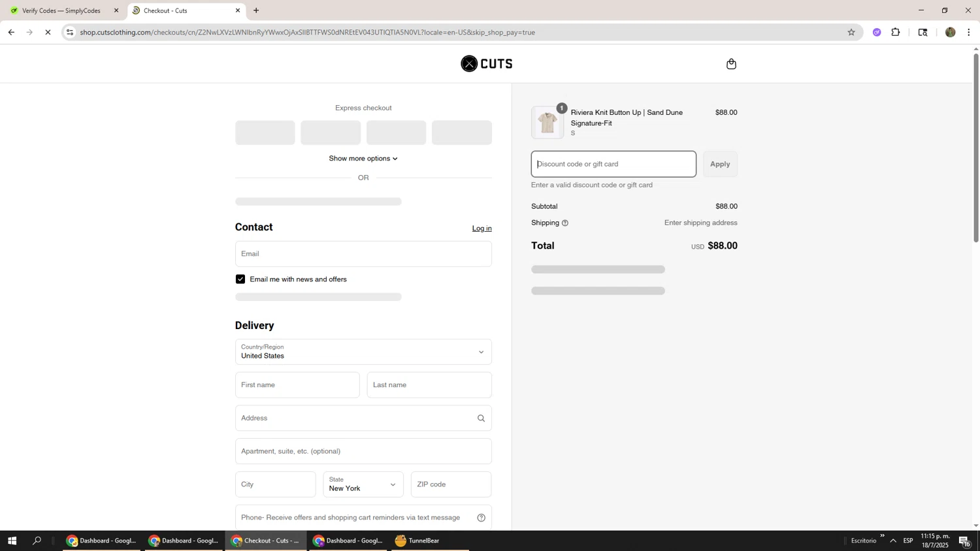
Task: Click the Cuts logo in header
Action: coord(487,63)
